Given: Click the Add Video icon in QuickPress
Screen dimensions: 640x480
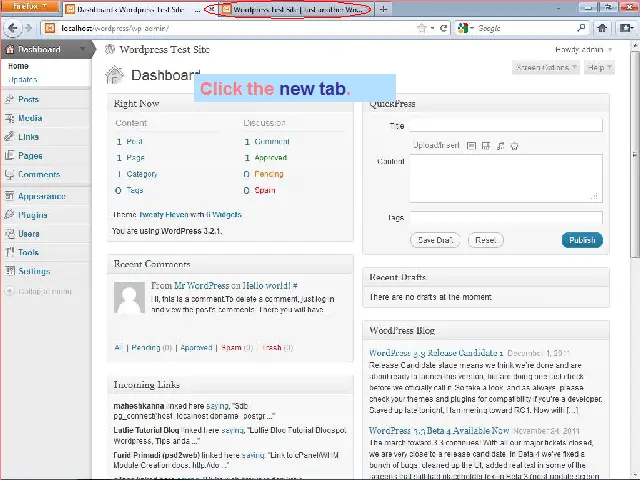Looking at the screenshot, I should [x=485, y=146].
